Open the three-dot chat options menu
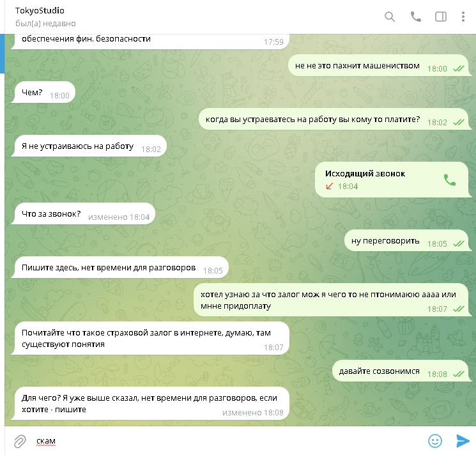 (463, 17)
